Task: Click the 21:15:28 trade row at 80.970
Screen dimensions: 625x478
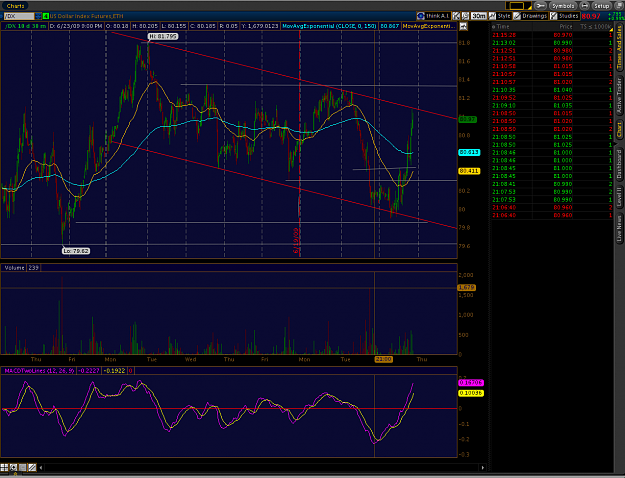Action: 552,35
